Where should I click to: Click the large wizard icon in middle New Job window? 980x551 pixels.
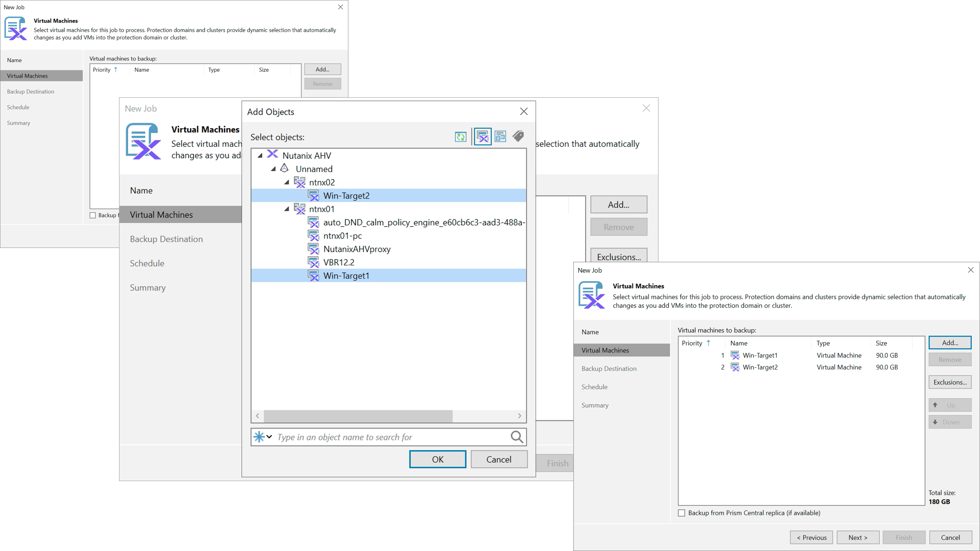(143, 142)
